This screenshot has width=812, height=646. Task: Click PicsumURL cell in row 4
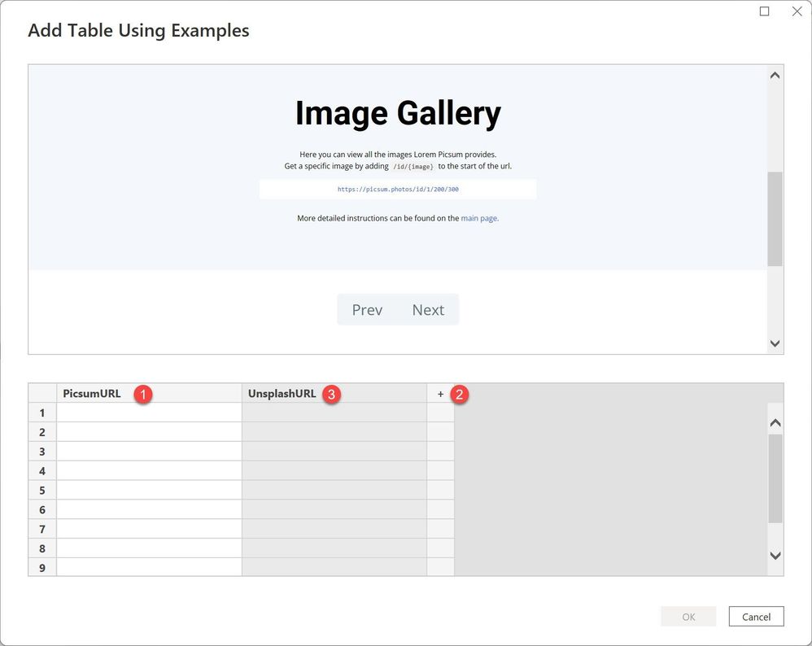(149, 471)
